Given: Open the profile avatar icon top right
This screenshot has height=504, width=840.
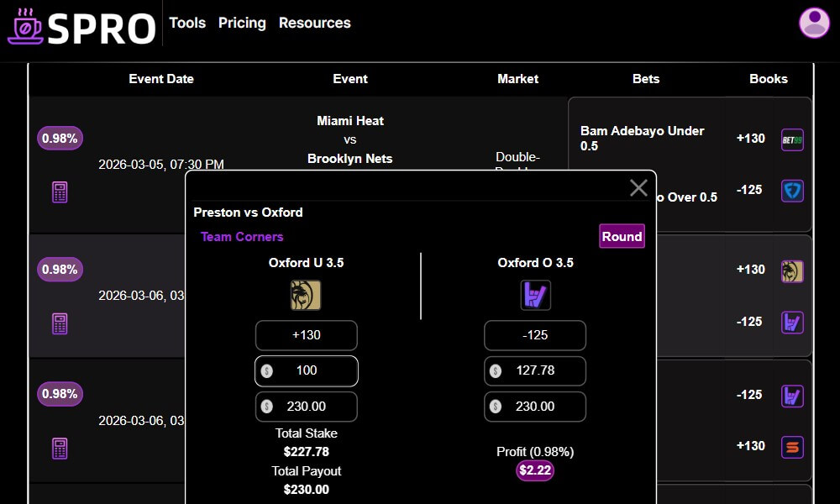Looking at the screenshot, I should 812,22.
